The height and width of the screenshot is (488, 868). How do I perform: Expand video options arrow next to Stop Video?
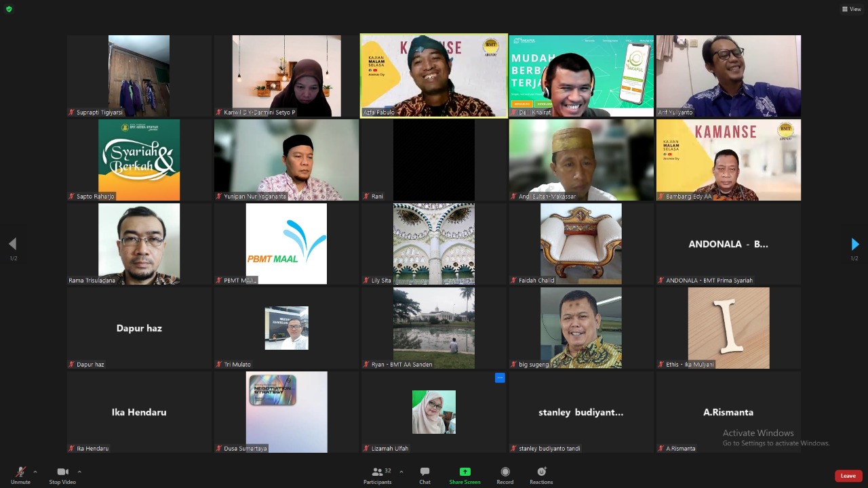click(79, 472)
